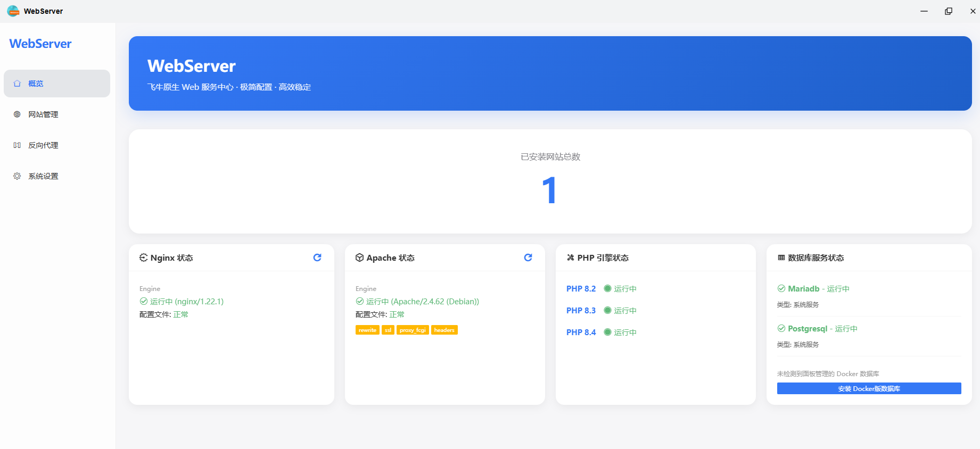Refresh the Nginx status card

coord(317,257)
